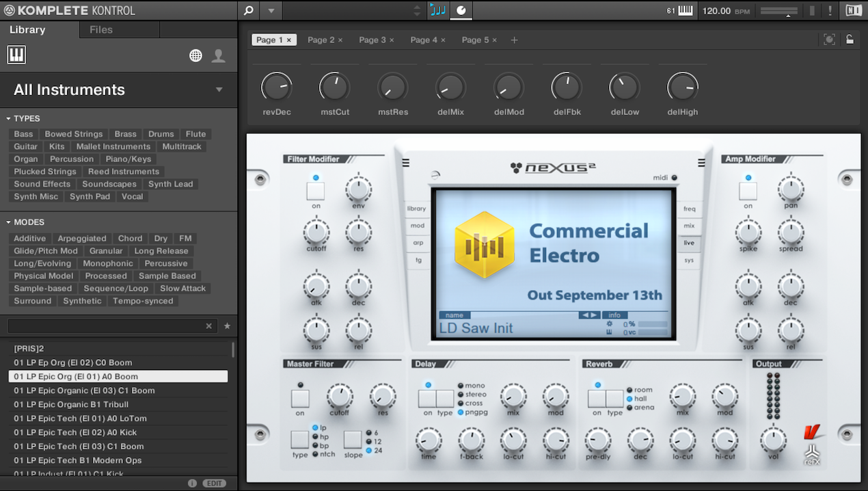Toggle the Master Filter on button

pos(300,399)
